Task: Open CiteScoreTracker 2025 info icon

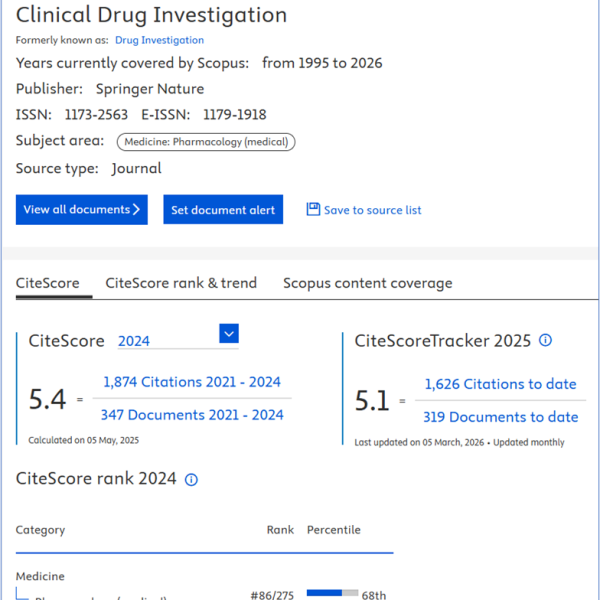Action: tap(545, 340)
